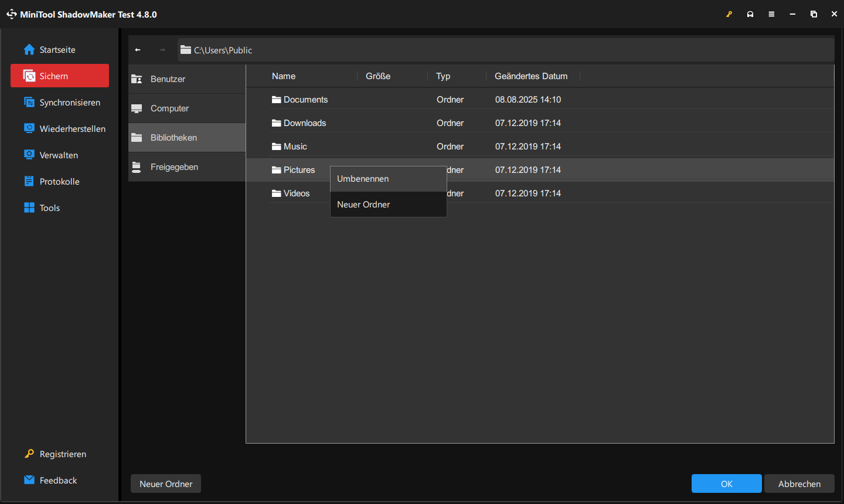
Task: Open the Startseite home icon
Action: [x=29, y=50]
